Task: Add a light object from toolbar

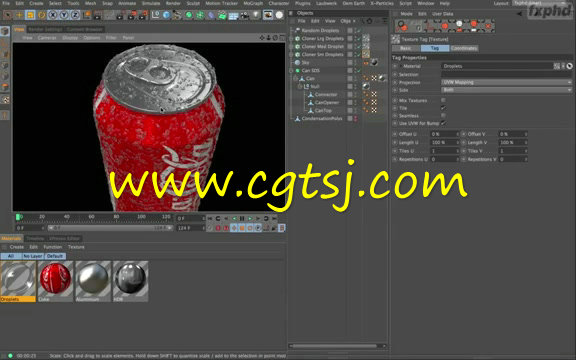Action: pos(256,15)
